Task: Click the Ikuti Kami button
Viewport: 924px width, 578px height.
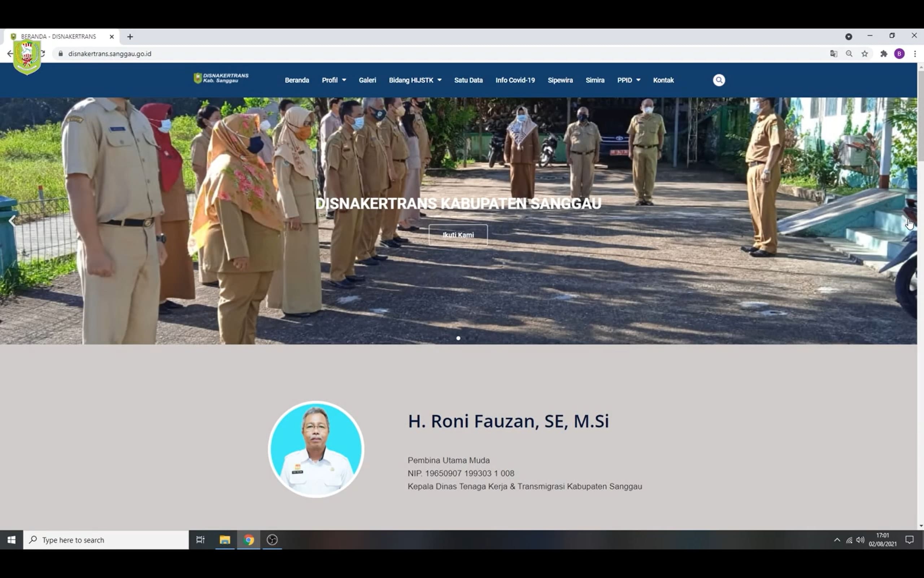Action: tap(458, 235)
